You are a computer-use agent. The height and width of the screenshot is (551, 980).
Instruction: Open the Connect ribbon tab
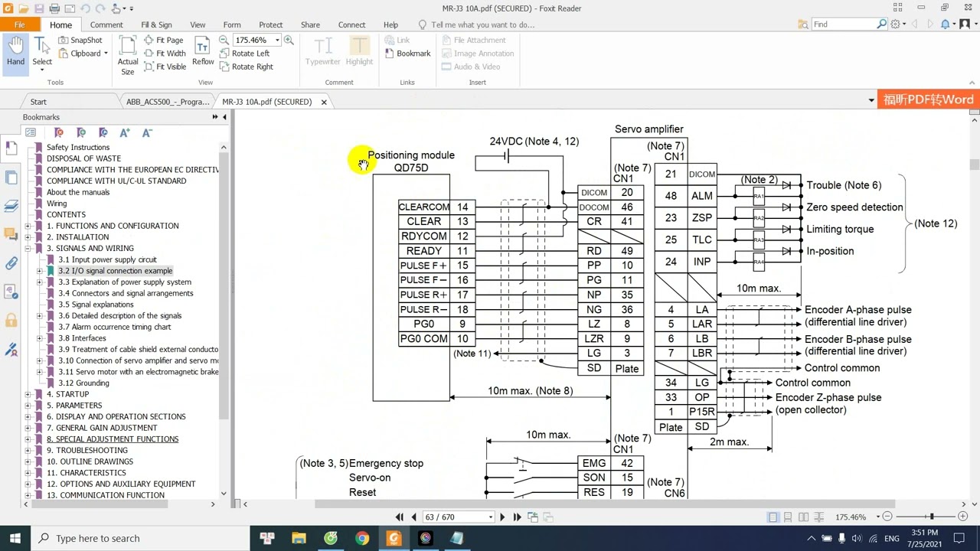click(x=351, y=24)
